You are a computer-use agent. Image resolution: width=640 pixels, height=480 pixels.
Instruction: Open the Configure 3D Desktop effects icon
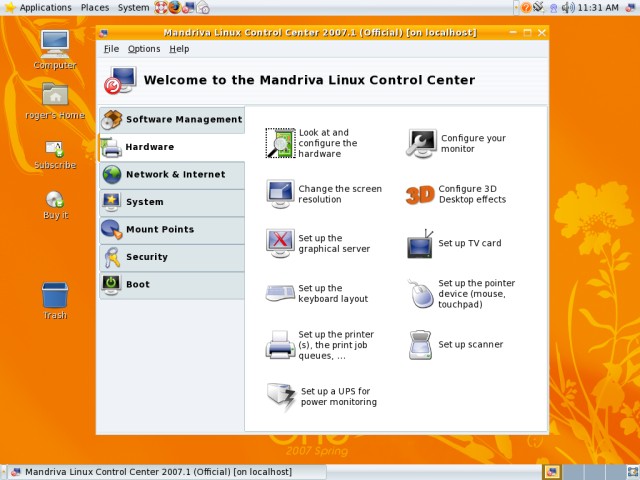[420, 194]
